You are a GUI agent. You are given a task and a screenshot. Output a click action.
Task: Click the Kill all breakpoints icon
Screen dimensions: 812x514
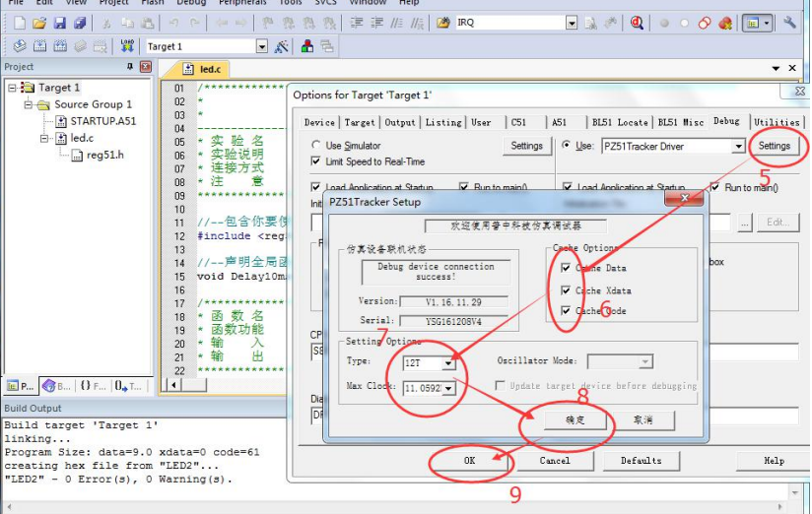point(725,23)
